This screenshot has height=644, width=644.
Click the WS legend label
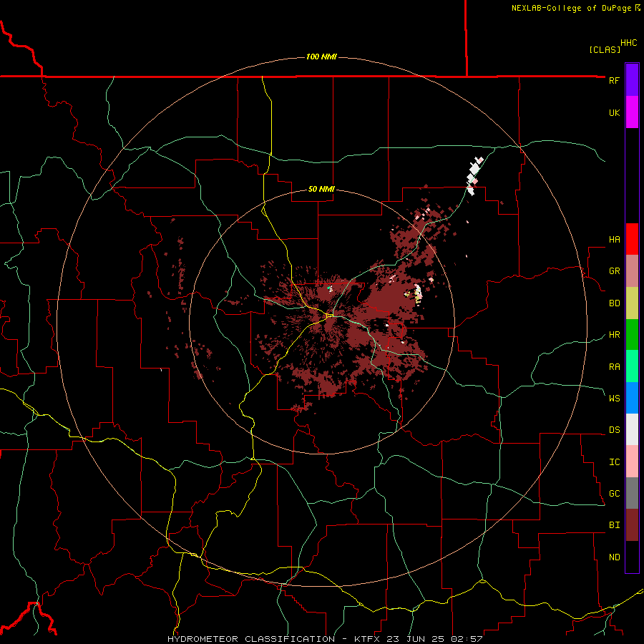tap(614, 398)
